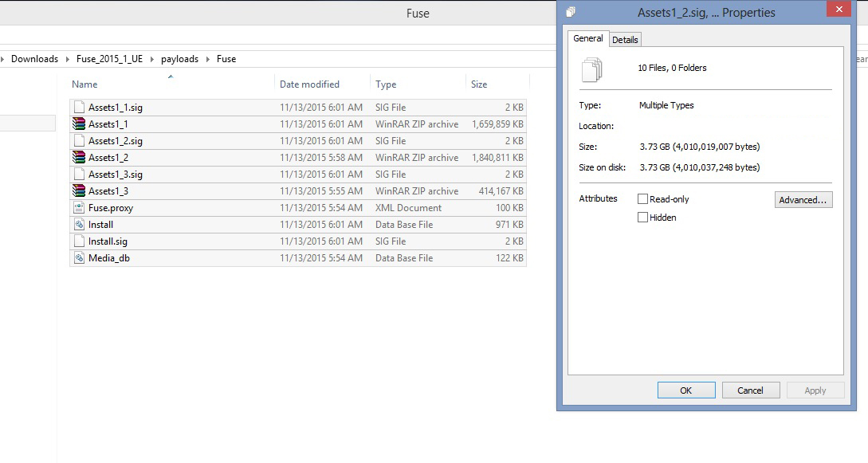Click the Media_db database file icon
The height and width of the screenshot is (463, 868).
coord(79,257)
